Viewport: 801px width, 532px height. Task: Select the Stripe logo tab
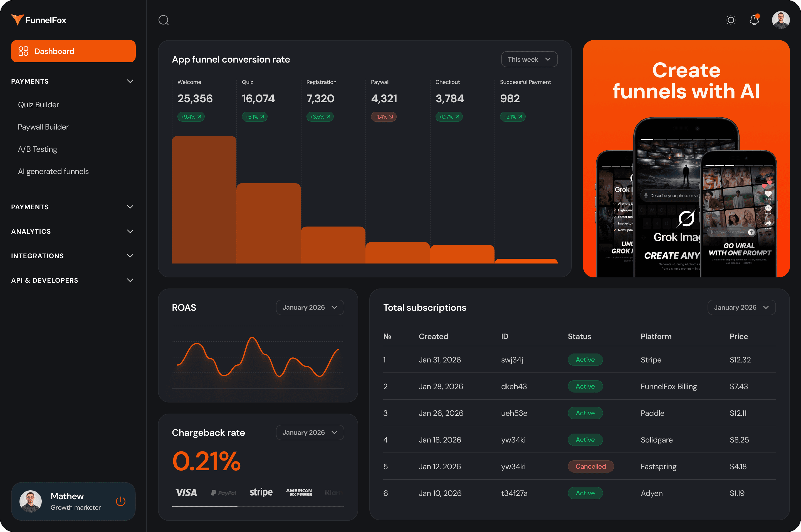[261, 492]
